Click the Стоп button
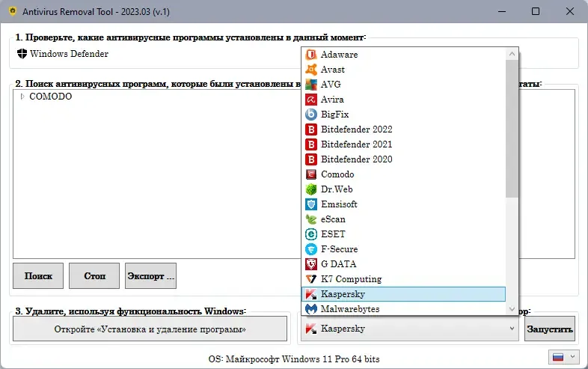This screenshot has height=369, width=588. (x=94, y=276)
